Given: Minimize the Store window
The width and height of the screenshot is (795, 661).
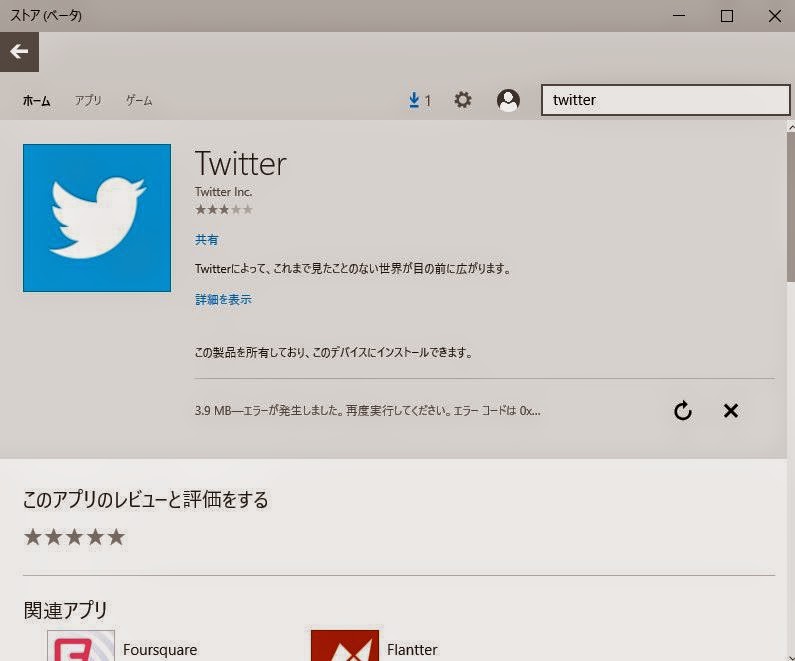Looking at the screenshot, I should (679, 16).
